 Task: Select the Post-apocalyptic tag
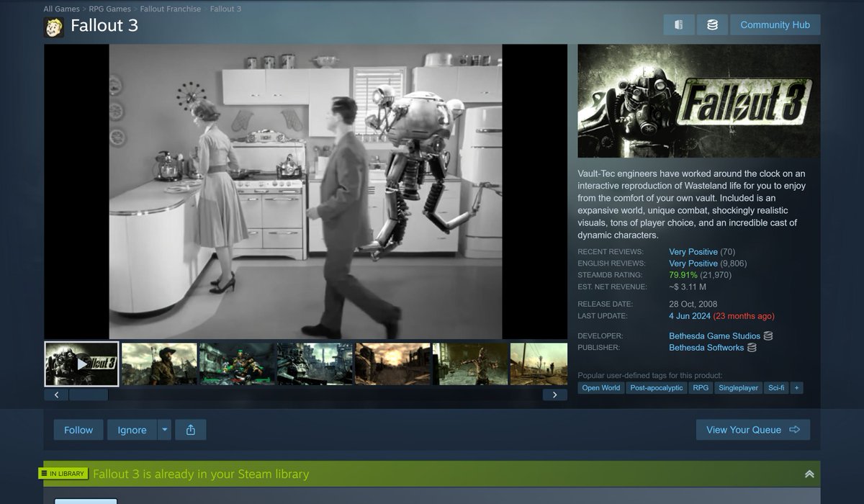pos(656,388)
